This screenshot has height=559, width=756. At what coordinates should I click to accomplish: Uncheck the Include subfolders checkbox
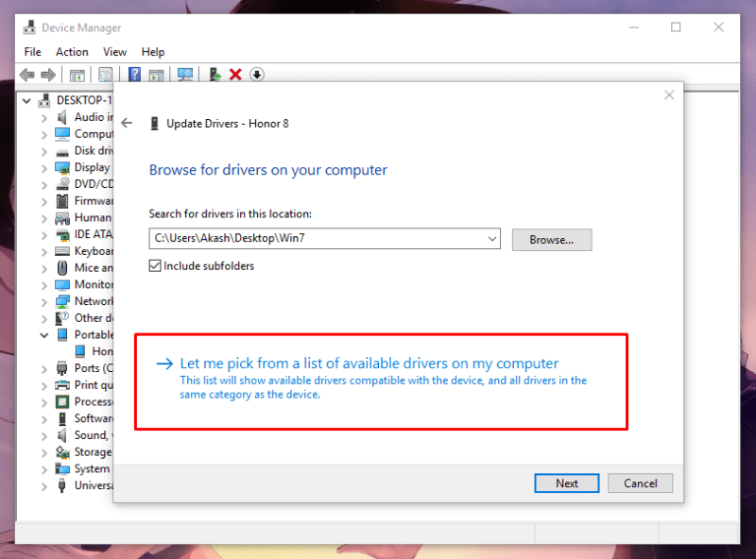coord(155,266)
